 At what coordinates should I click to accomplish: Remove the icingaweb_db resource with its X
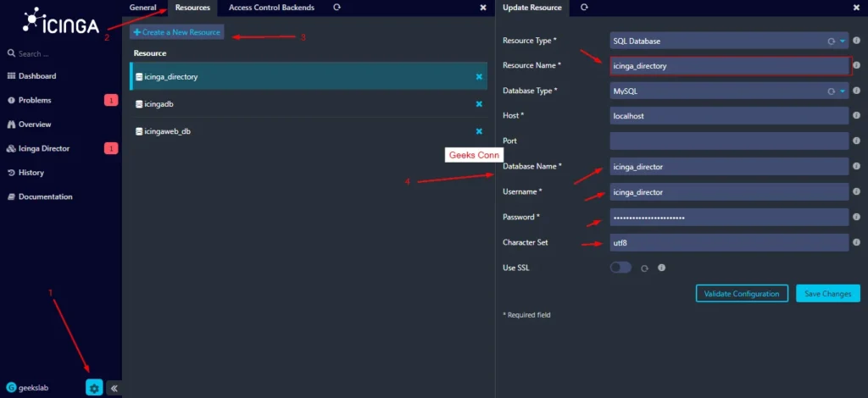(x=479, y=131)
